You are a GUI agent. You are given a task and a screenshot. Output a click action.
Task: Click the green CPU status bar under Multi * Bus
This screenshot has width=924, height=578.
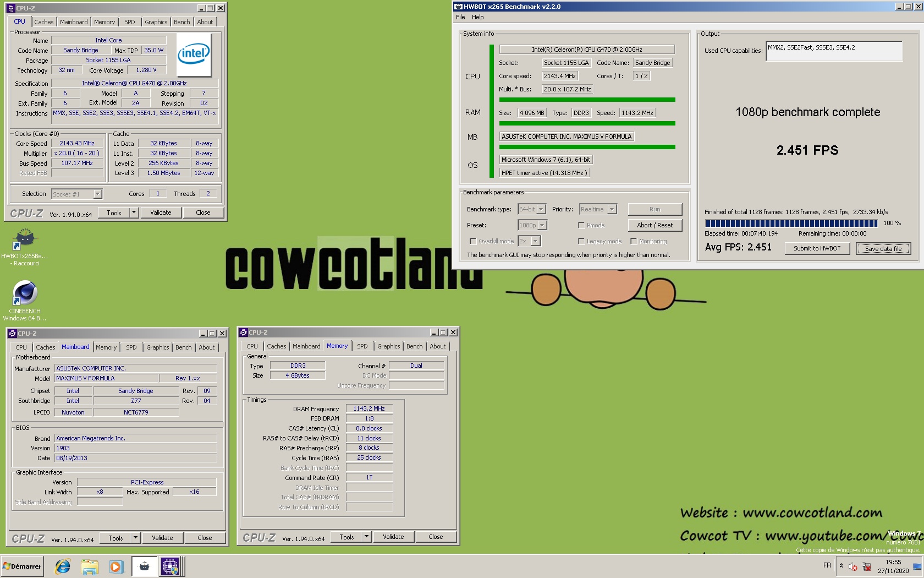(587, 100)
